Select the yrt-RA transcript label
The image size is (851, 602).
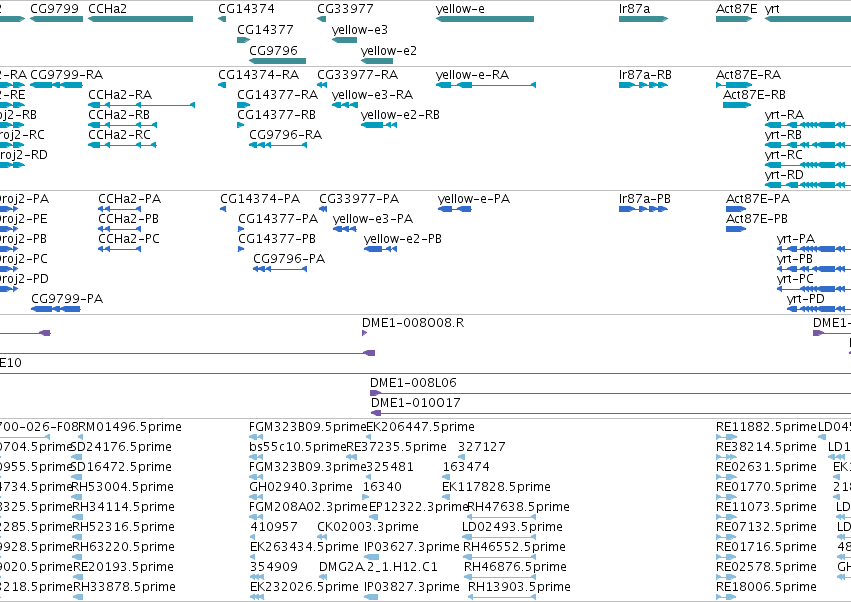[784, 115]
